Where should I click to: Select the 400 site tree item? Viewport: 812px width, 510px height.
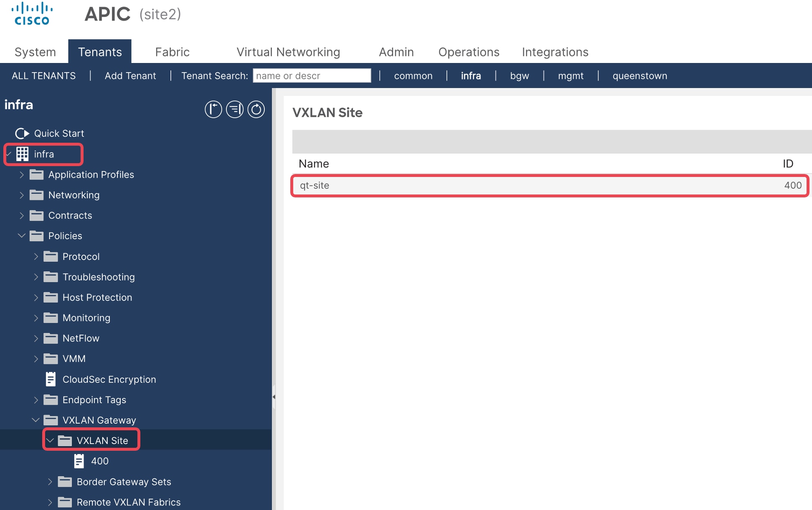point(100,461)
